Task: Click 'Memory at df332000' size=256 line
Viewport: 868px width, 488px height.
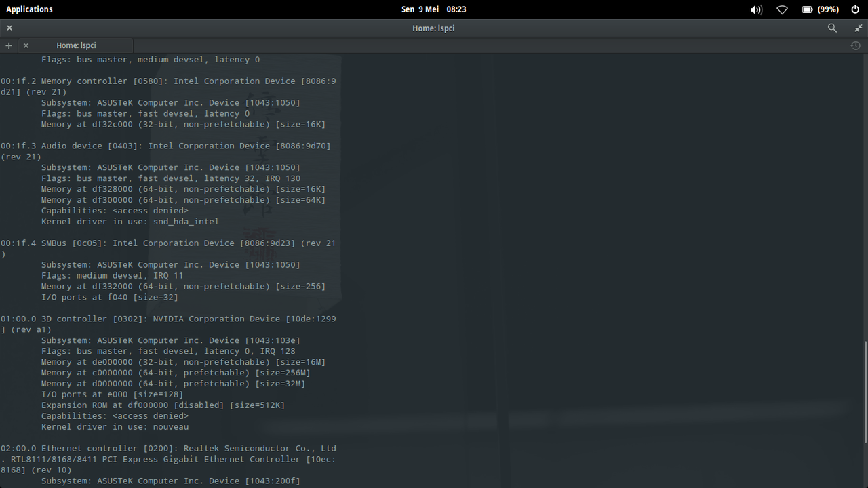Action: tap(183, 287)
